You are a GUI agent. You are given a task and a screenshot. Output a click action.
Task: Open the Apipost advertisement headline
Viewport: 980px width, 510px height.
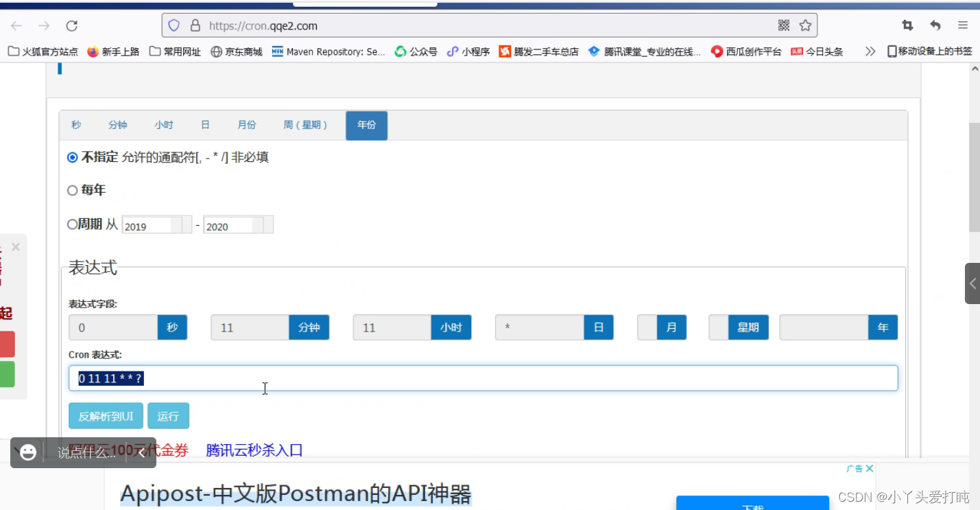tap(296, 494)
